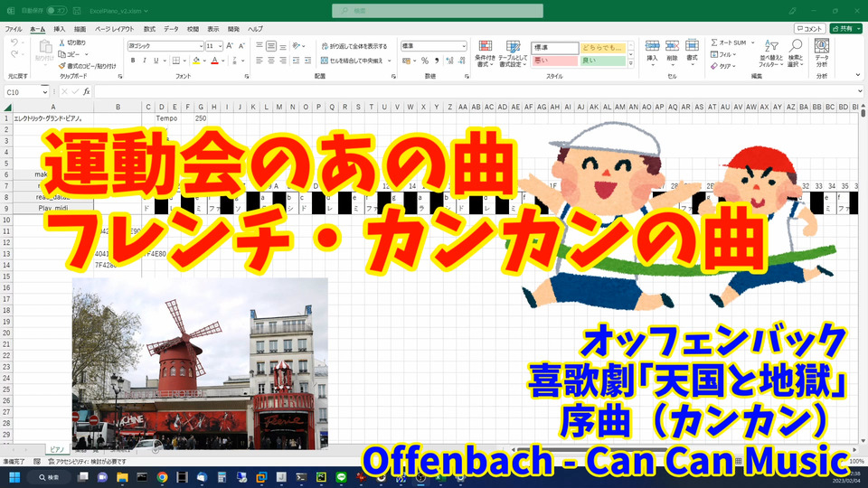The height and width of the screenshot is (488, 868).
Task: Switch to the Developer (開発) tab
Action: point(233,29)
